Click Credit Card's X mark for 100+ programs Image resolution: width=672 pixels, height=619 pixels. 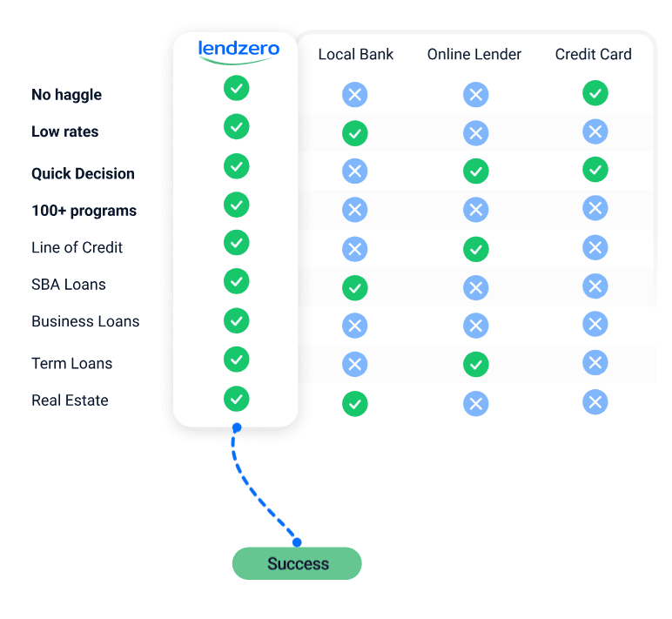click(595, 208)
